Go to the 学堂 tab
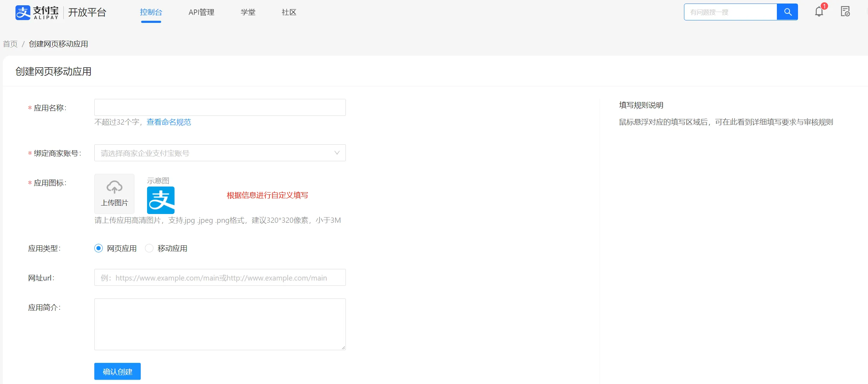Image resolution: width=868 pixels, height=384 pixels. (248, 12)
